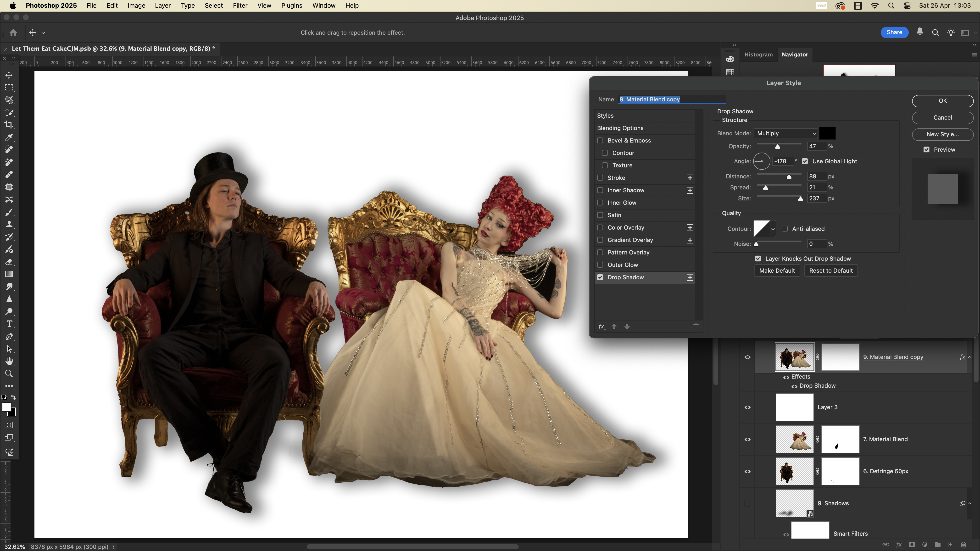Click the black shadow color swatch
This screenshot has height=551, width=980.
(827, 133)
